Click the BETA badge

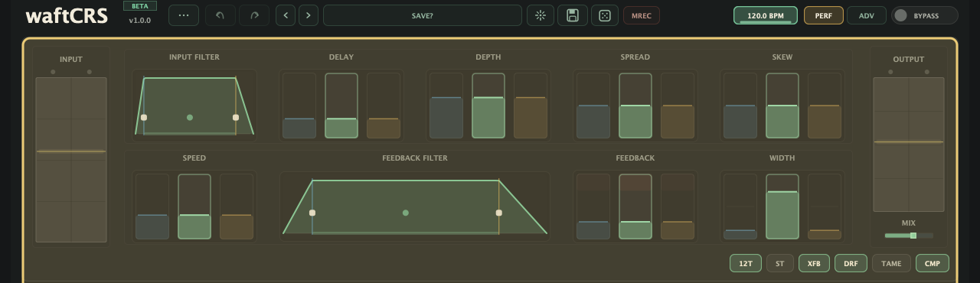pyautogui.click(x=140, y=6)
